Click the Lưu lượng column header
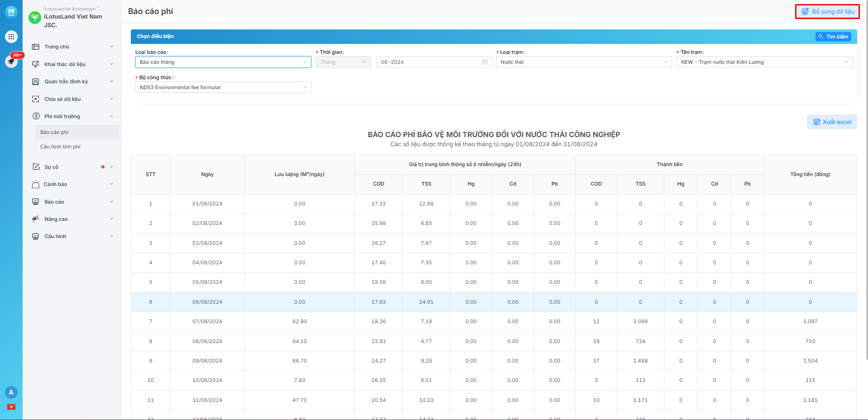Viewport: 868px width, 420px height. coord(300,174)
